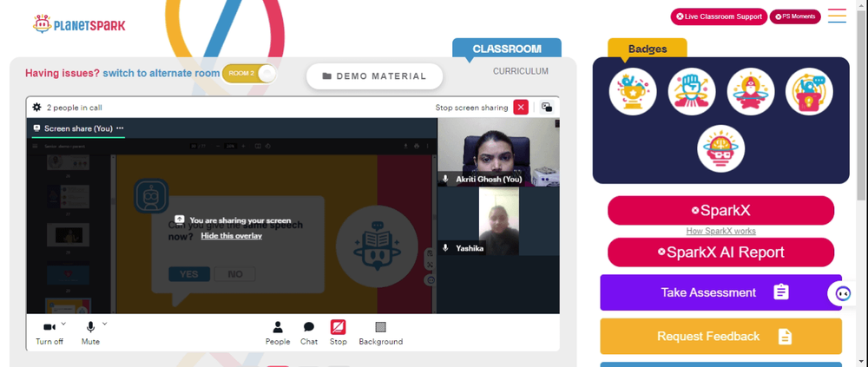Open the Chat panel
This screenshot has height=367, width=868.
coord(309,332)
